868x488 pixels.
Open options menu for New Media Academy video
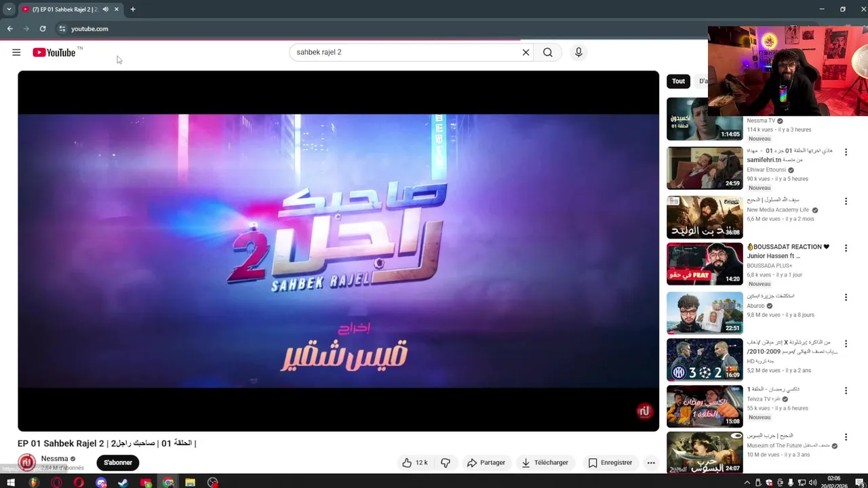click(x=846, y=201)
